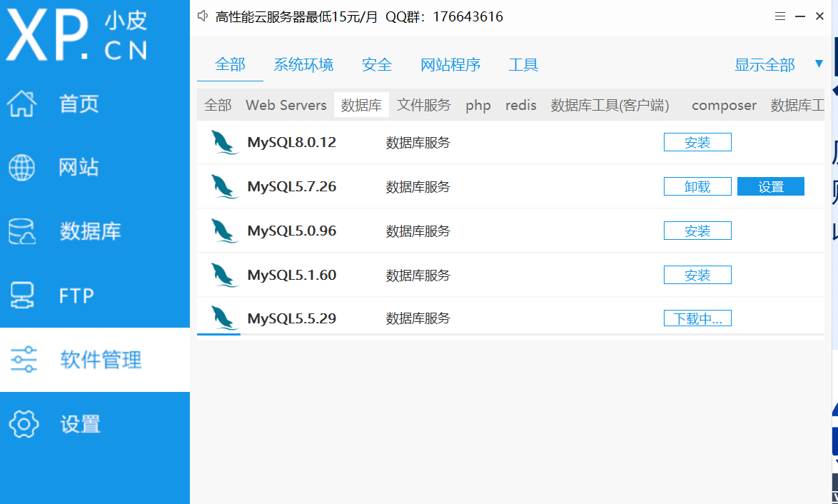The width and height of the screenshot is (838, 504).
Task: Open 设置 for MySQL5.7.26
Action: tap(771, 186)
